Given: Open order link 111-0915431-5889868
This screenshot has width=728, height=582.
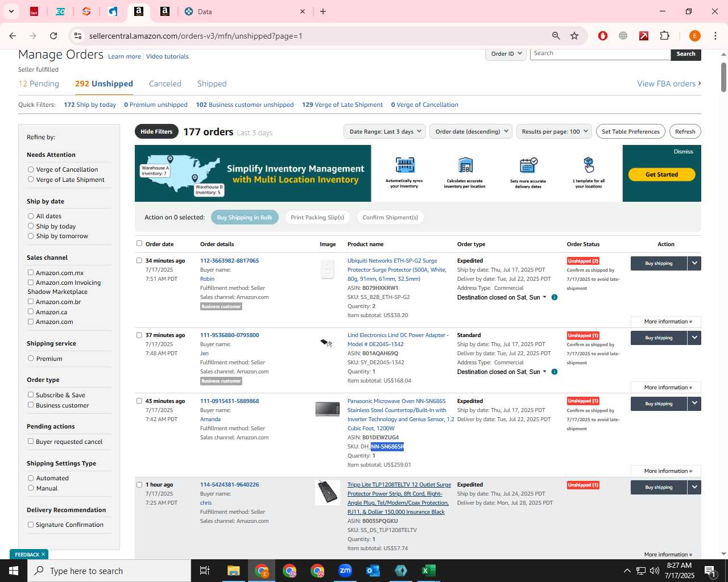Looking at the screenshot, I should [x=229, y=401].
